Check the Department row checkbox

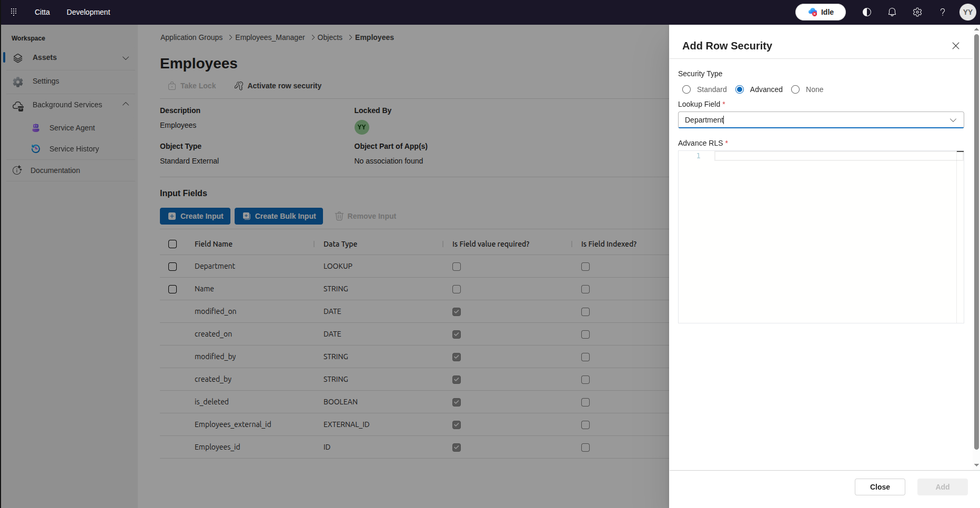(x=173, y=267)
